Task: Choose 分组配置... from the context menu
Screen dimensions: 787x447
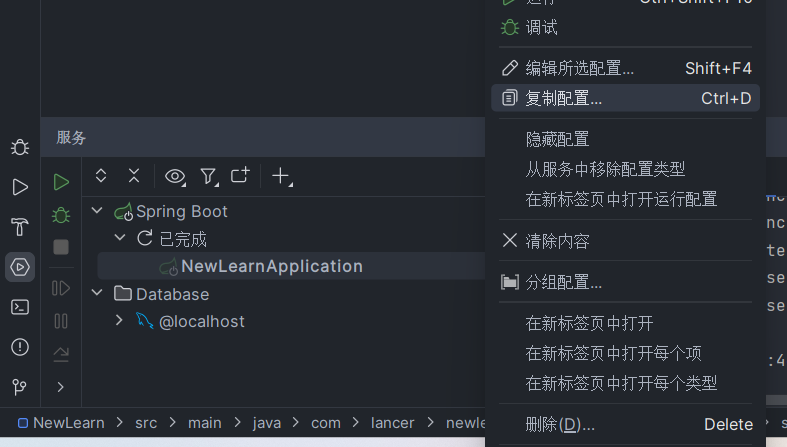Action: coord(625,282)
